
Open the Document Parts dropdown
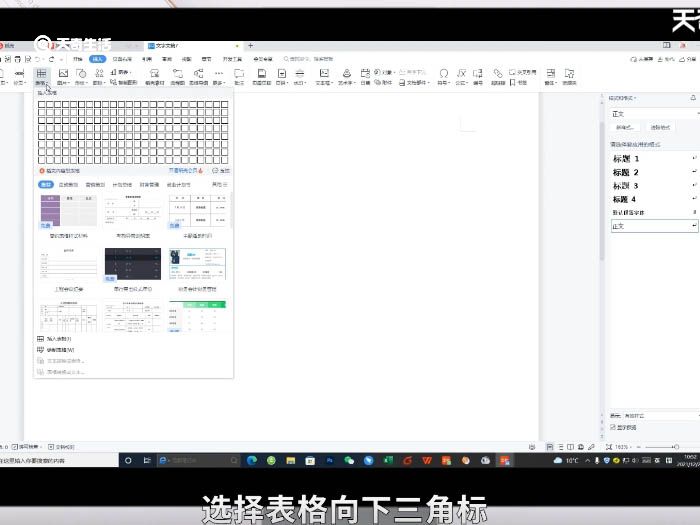click(414, 83)
